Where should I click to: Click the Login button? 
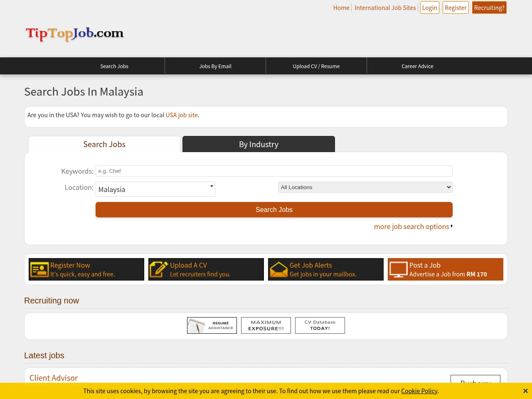pyautogui.click(x=430, y=7)
